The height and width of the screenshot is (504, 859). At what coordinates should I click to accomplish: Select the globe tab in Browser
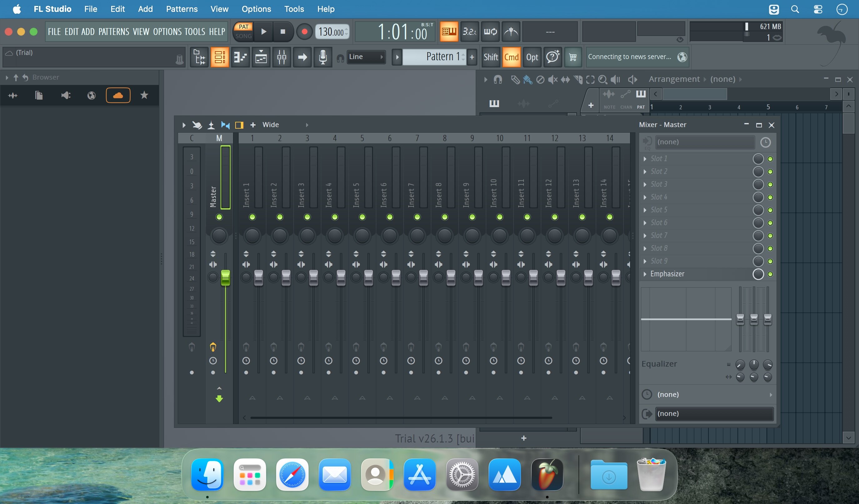91,96
